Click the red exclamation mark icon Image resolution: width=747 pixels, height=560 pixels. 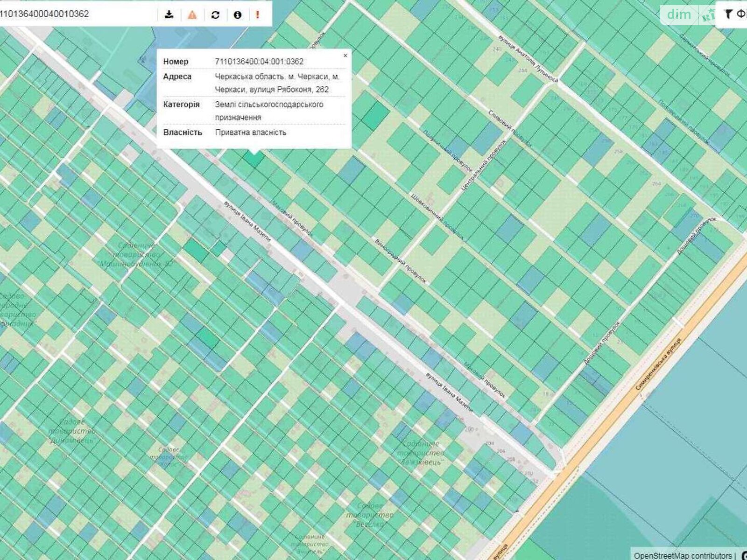[x=257, y=14]
